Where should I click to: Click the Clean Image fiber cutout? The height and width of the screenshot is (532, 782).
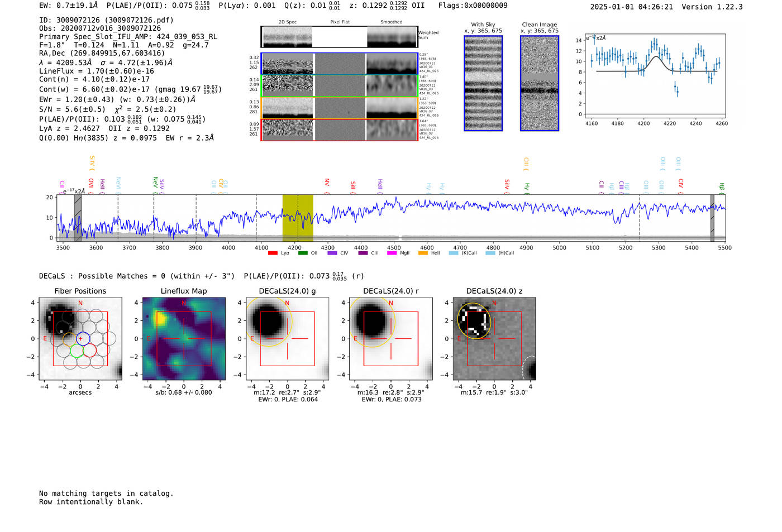click(x=540, y=83)
